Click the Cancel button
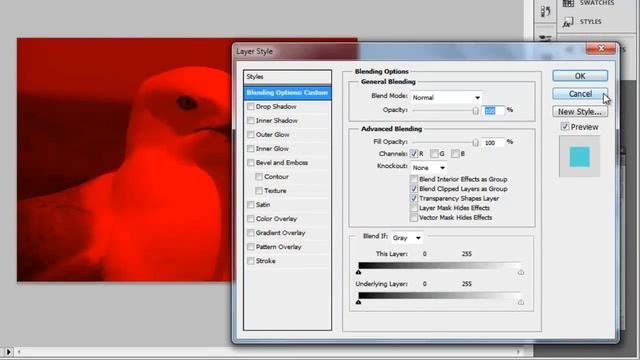640x360 pixels. [580, 94]
